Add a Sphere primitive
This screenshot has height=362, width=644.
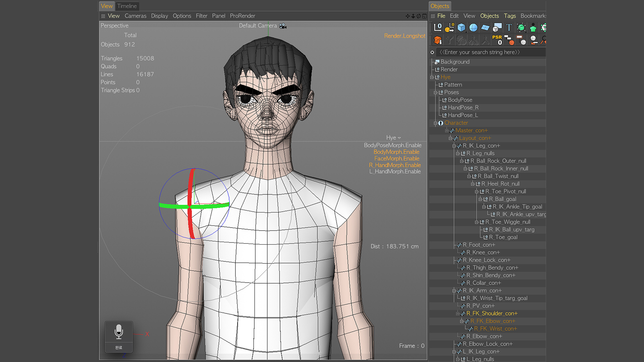(x=473, y=27)
